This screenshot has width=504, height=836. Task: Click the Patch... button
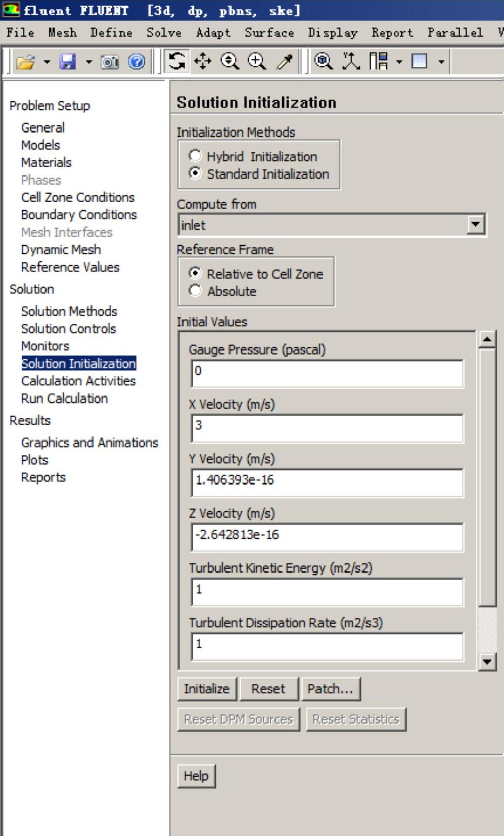[331, 689]
